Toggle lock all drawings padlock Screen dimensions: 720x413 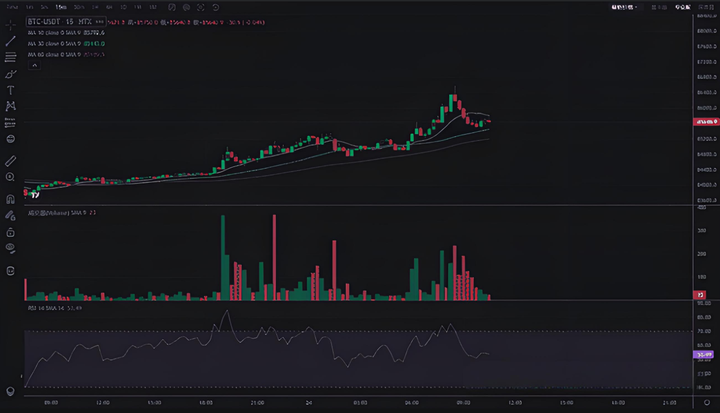pos(10,230)
